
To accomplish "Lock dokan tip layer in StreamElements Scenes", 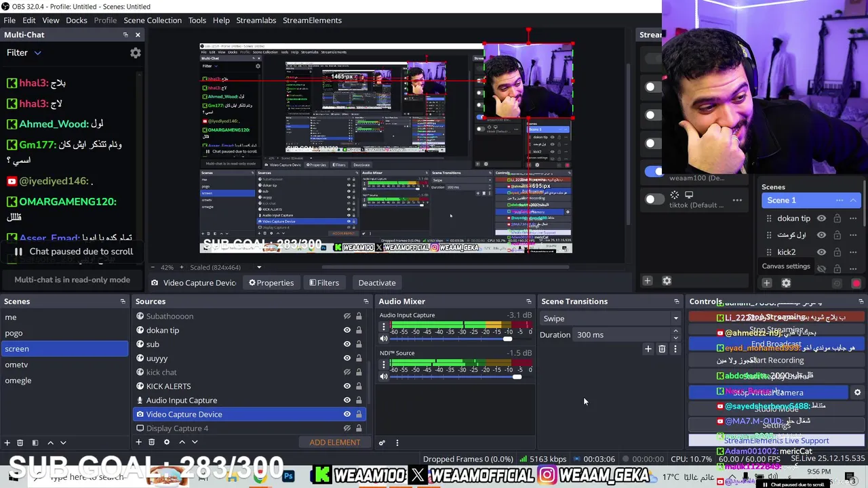I will (x=837, y=218).
